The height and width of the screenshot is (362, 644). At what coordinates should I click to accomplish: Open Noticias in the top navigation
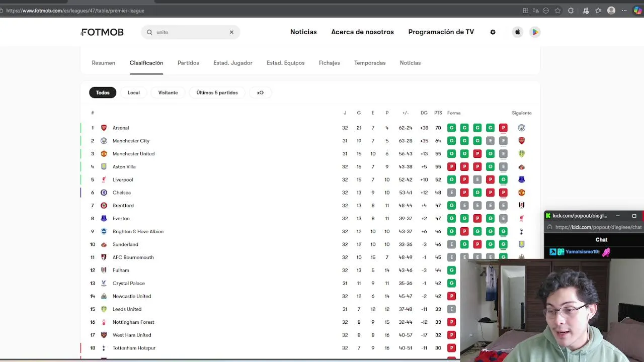303,32
